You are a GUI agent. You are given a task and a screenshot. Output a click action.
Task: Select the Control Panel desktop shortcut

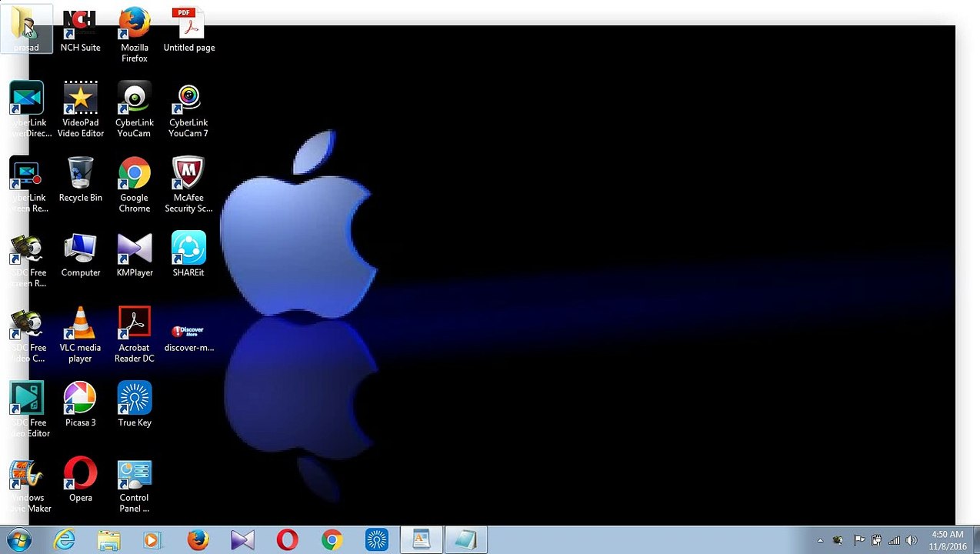tap(134, 485)
